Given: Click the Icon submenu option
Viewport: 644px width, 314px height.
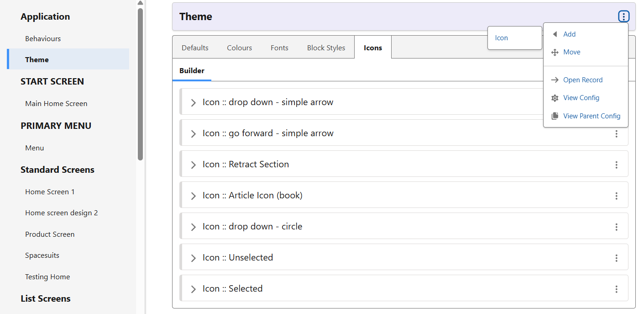Looking at the screenshot, I should [502, 38].
